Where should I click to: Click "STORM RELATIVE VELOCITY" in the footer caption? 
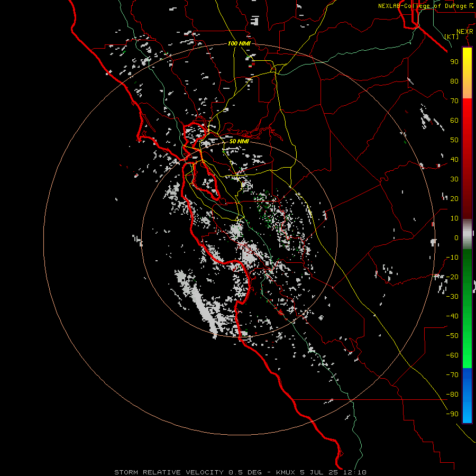point(169,472)
